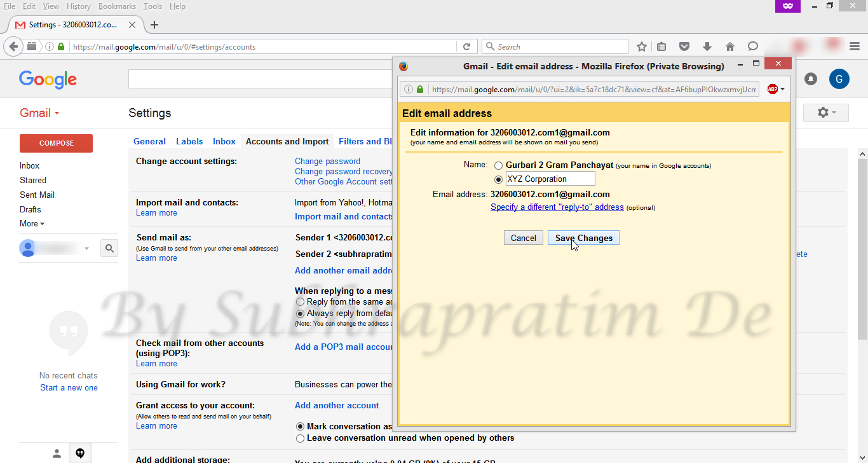The height and width of the screenshot is (463, 868).
Task: Go back with the browser back arrow
Action: 13,46
